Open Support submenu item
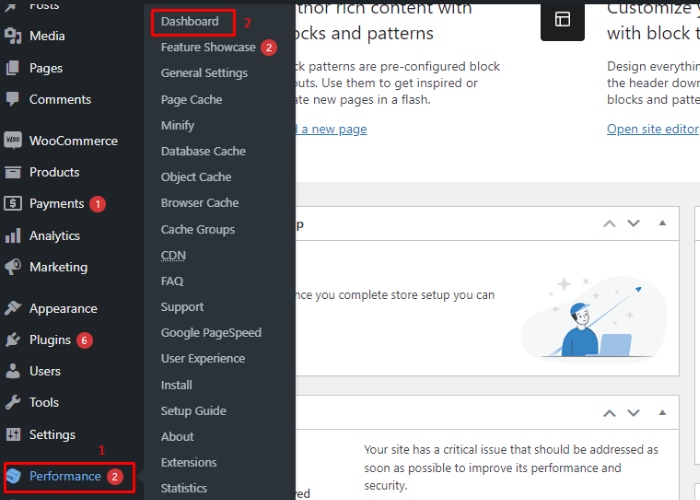Image resolution: width=700 pixels, height=500 pixels. point(182,307)
